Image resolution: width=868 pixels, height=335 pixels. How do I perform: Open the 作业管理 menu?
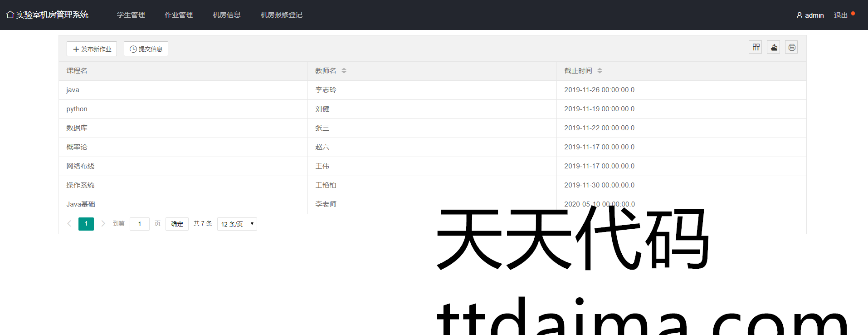(x=179, y=15)
